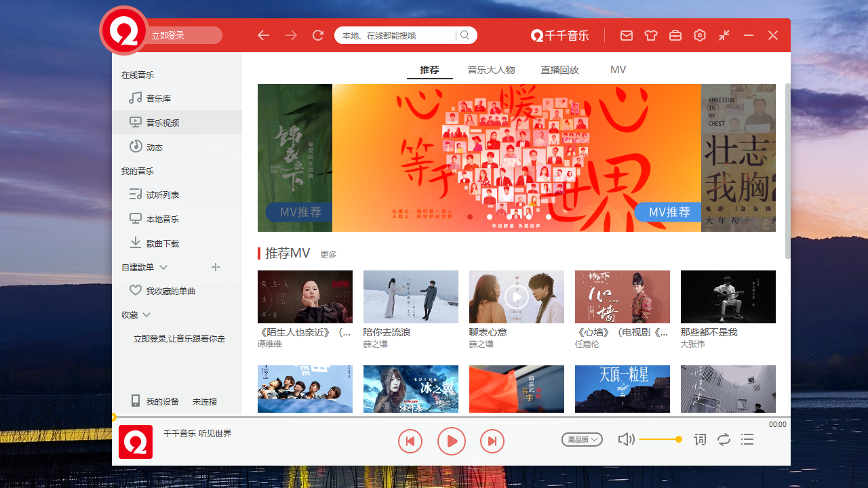Open the toolbox briefcase icon
Viewport: 868px width, 488px height.
tap(675, 35)
